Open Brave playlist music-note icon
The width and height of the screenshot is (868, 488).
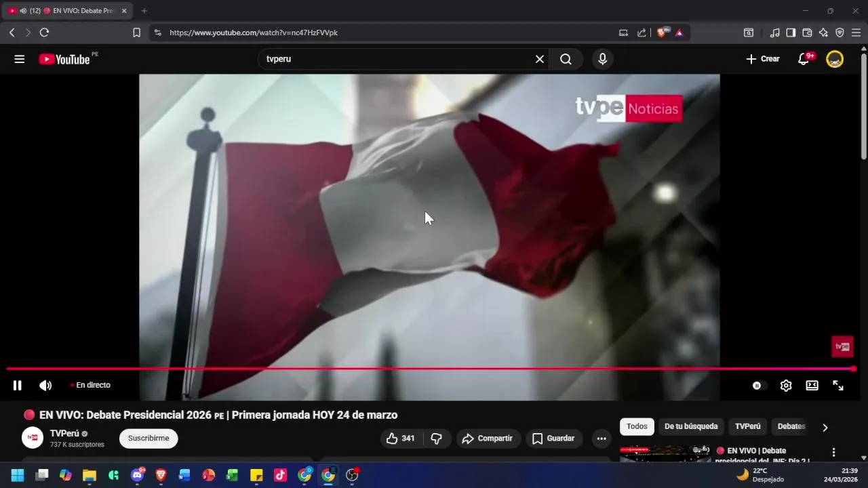[x=774, y=33]
